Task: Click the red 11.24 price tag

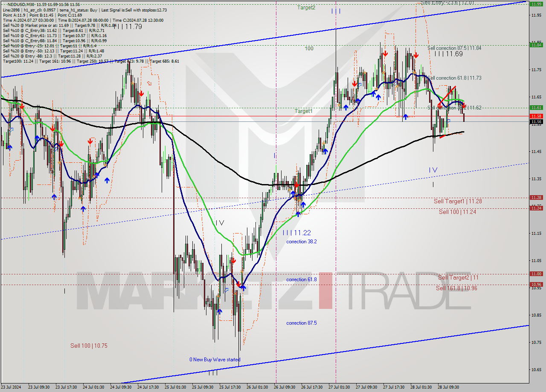Action: pos(536,208)
